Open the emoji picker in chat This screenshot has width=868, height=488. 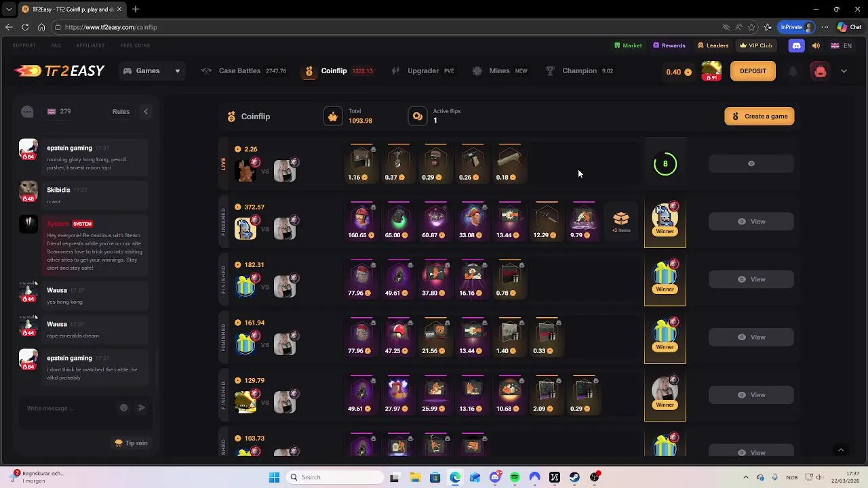[x=123, y=408]
